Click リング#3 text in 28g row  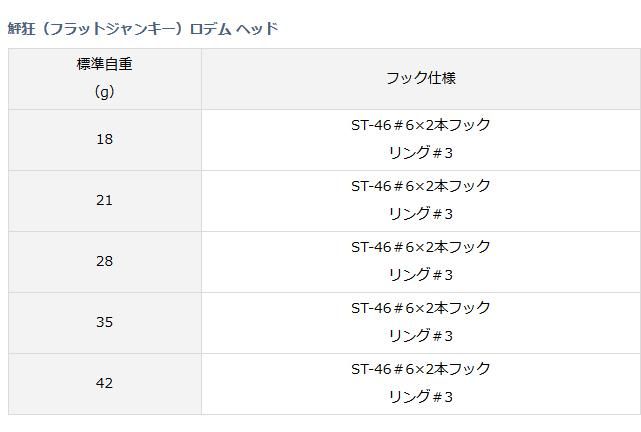[420, 275]
